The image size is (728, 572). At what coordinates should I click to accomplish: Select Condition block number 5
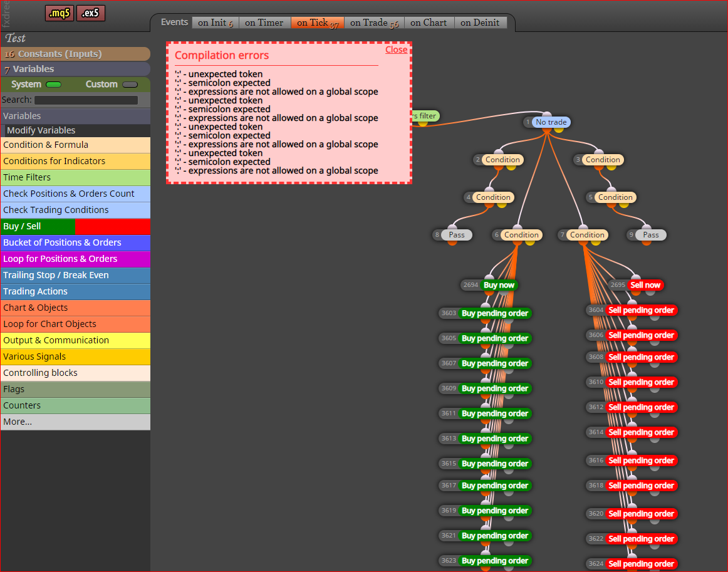click(x=615, y=197)
